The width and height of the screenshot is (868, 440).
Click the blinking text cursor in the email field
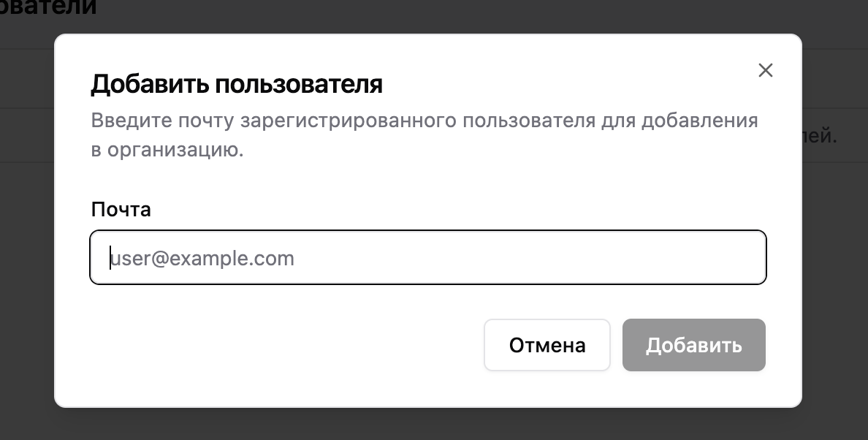110,258
